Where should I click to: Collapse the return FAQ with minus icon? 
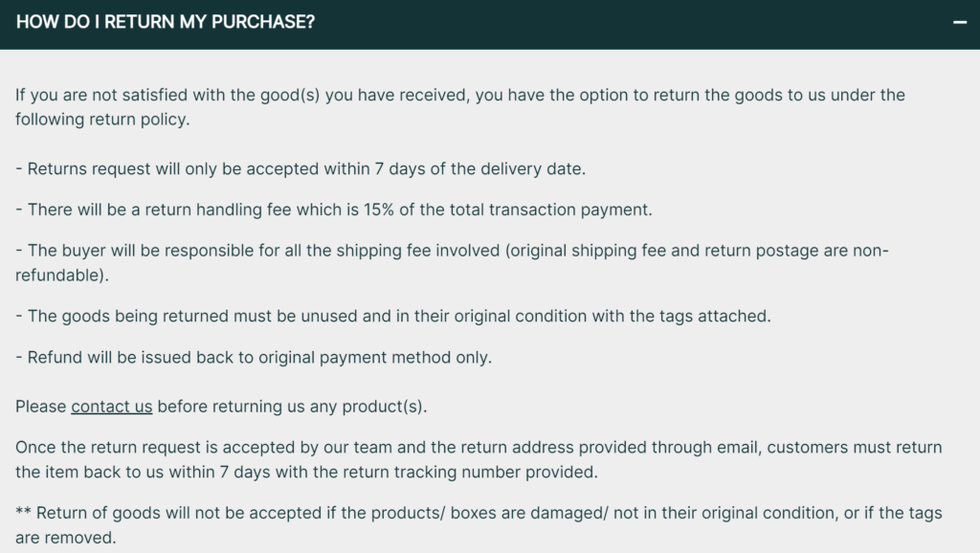(959, 23)
